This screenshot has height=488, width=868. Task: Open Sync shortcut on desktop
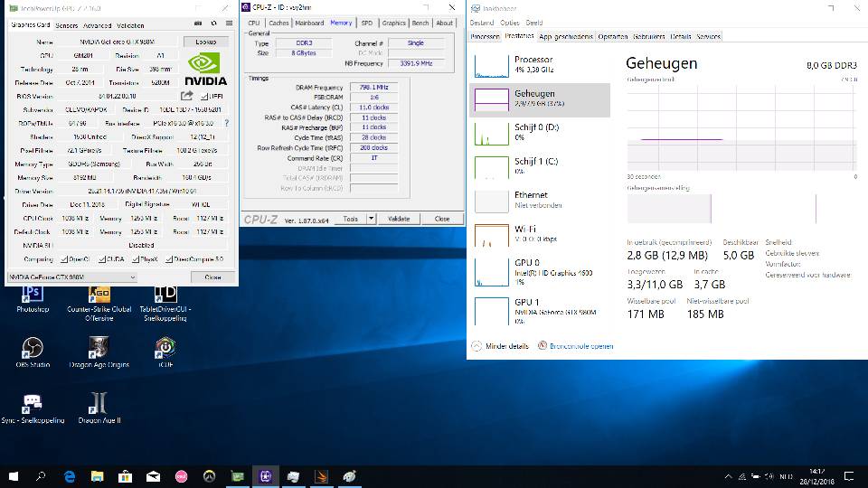(x=33, y=408)
